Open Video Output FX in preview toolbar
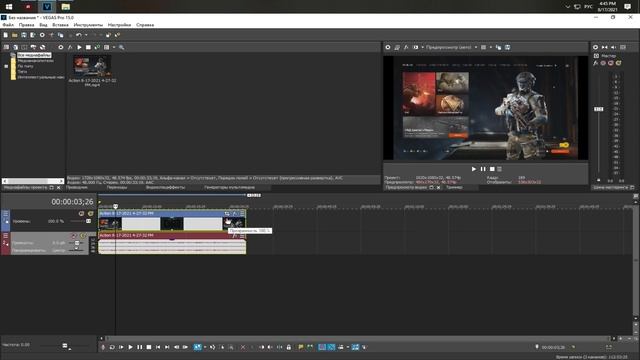640x360 pixels. [x=406, y=47]
